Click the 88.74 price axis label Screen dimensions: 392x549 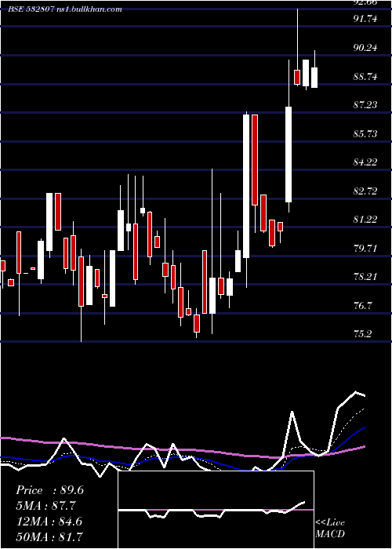(x=365, y=76)
